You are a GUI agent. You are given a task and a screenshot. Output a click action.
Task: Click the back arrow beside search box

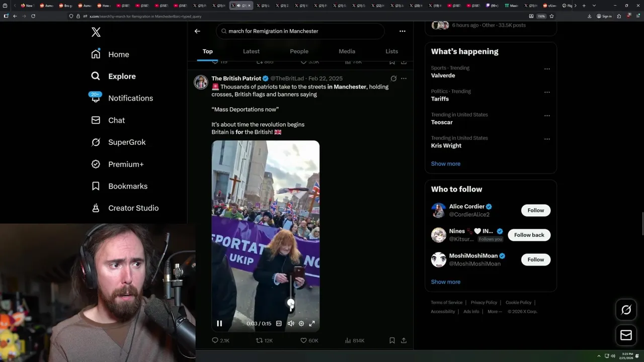[197, 31]
